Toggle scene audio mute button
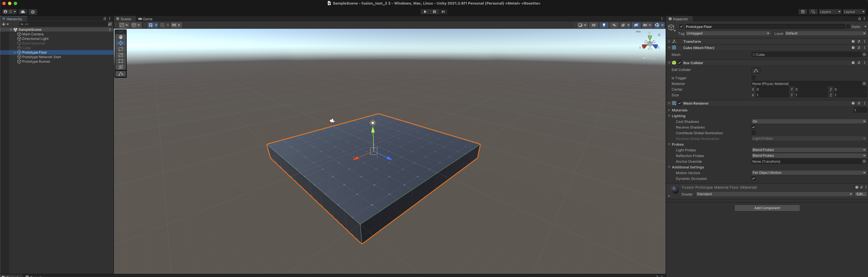The width and height of the screenshot is (868, 277). point(614,25)
